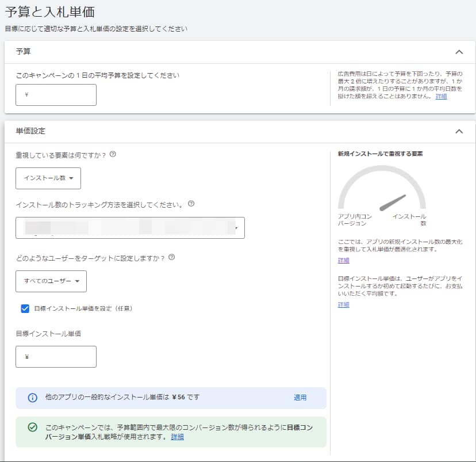The height and width of the screenshot is (462, 476).
Task: Click the 目標インストール単価 yen input field
Action: coord(56,357)
